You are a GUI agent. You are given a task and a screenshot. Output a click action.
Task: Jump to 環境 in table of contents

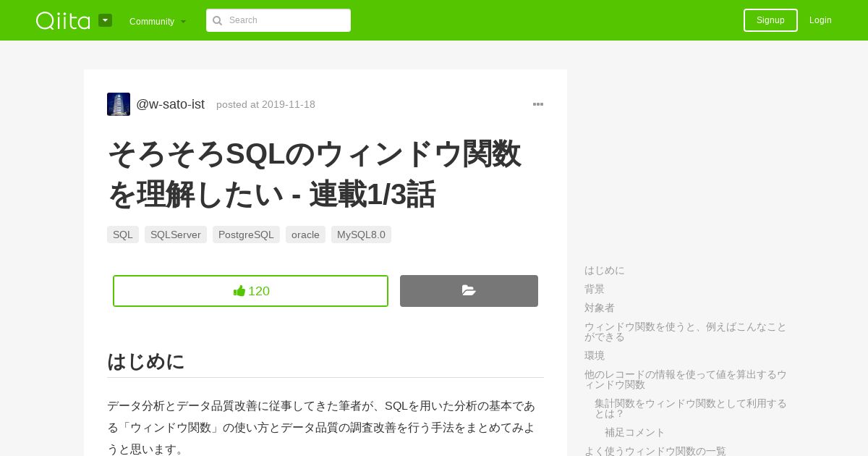pos(595,355)
